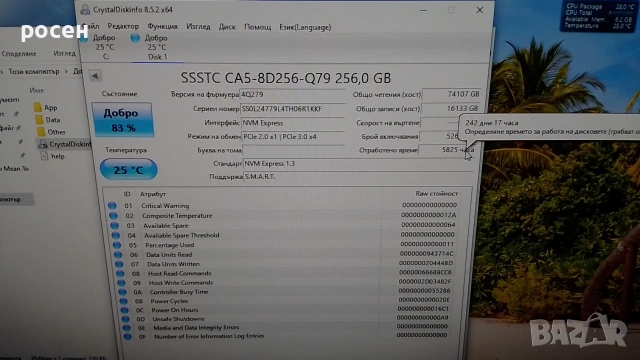The width and height of the screenshot is (640, 360).
Task: Click the status circle for Unsafe Shutdowns
Action: pos(125,319)
